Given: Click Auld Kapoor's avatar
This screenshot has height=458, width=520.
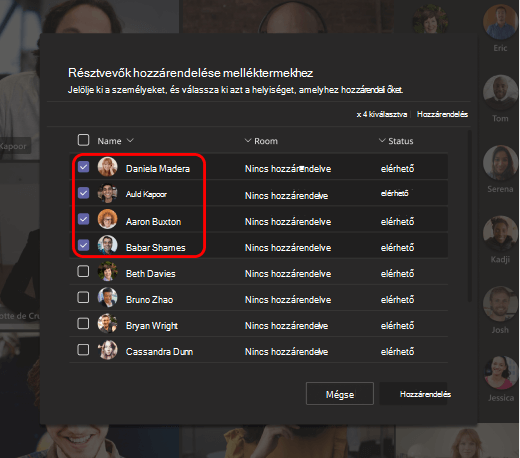Looking at the screenshot, I should 107,193.
